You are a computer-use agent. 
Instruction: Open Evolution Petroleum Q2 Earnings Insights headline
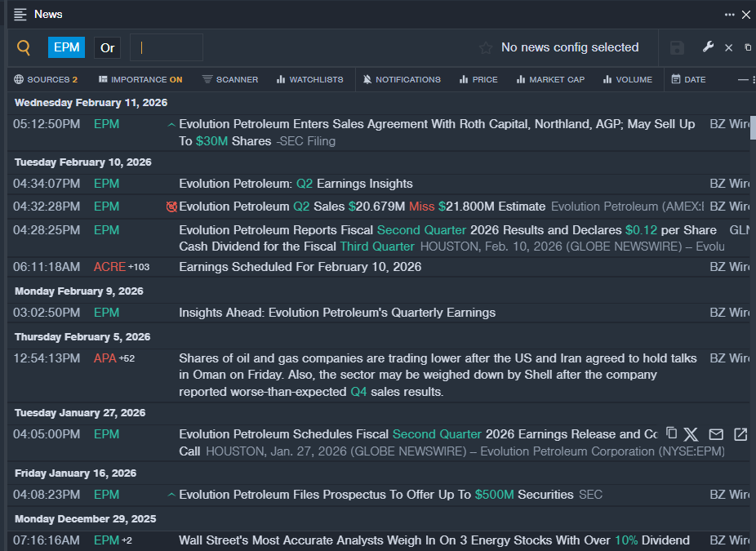pos(296,184)
